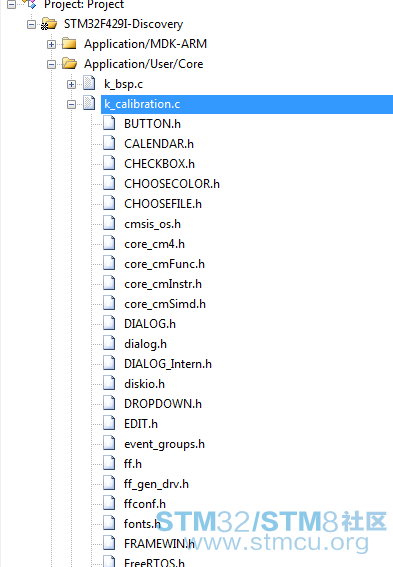
Task: Collapse the k_calibration.c file node
Action: (71, 105)
